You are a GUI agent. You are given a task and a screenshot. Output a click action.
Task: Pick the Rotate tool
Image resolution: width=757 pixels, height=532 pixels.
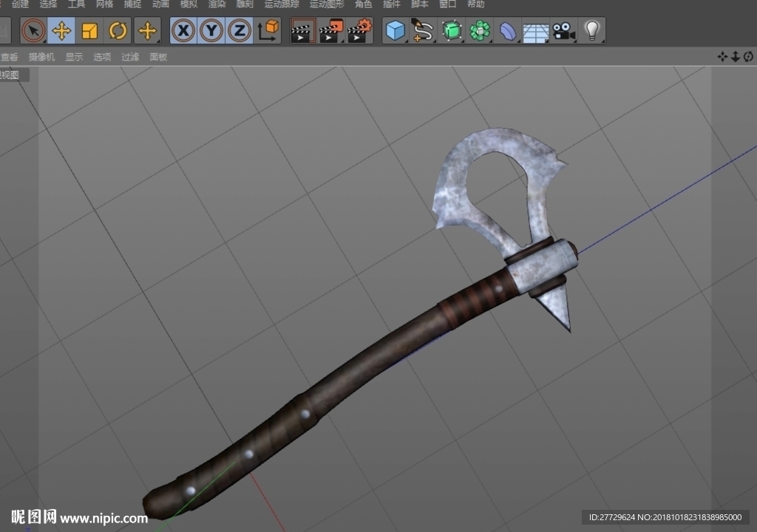tap(118, 31)
